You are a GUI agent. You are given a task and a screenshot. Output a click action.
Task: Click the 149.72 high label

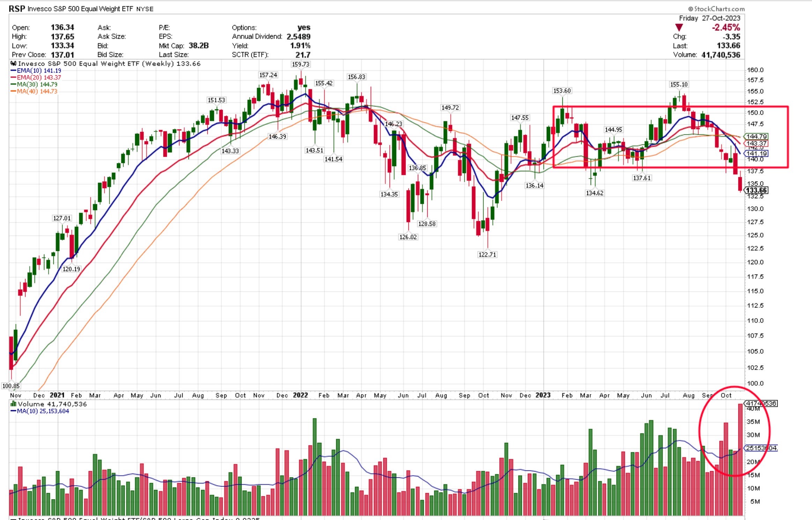point(450,107)
